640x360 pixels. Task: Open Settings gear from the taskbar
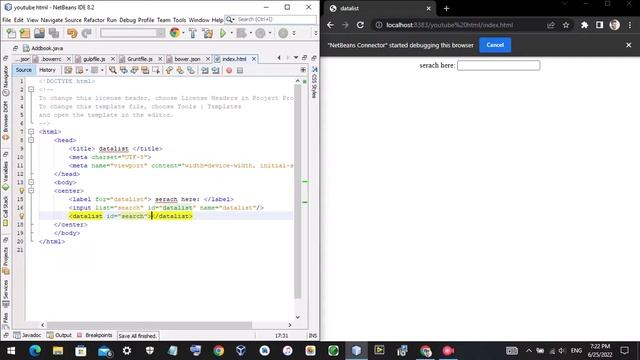127,351
